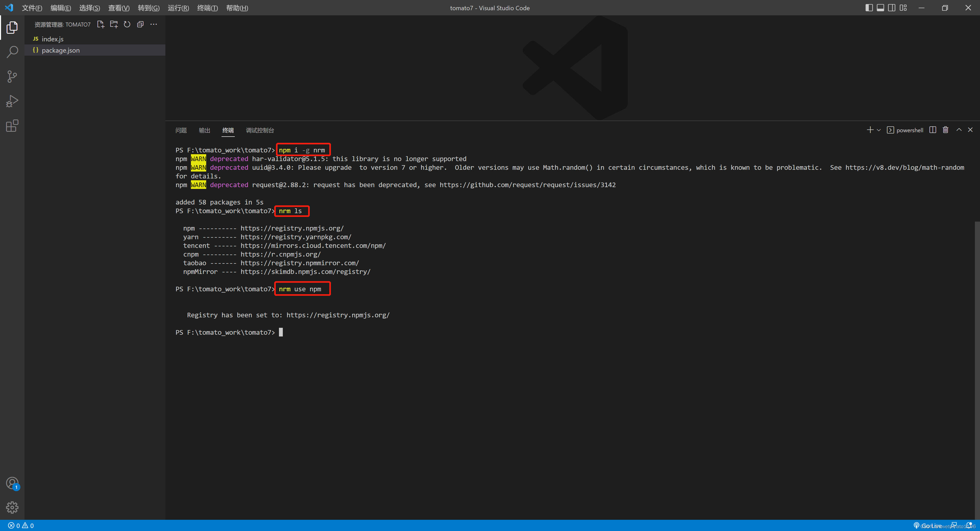Refresh the explorer file list

(x=127, y=24)
